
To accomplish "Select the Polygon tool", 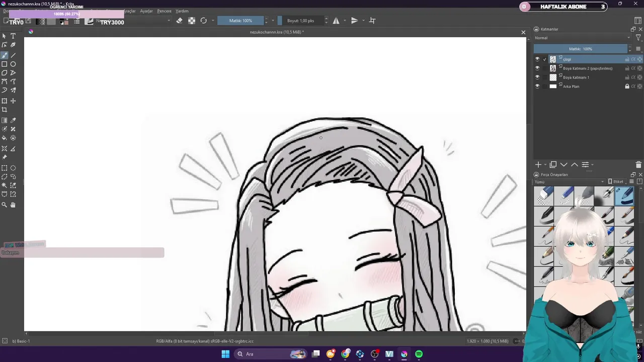I will [x=5, y=73].
